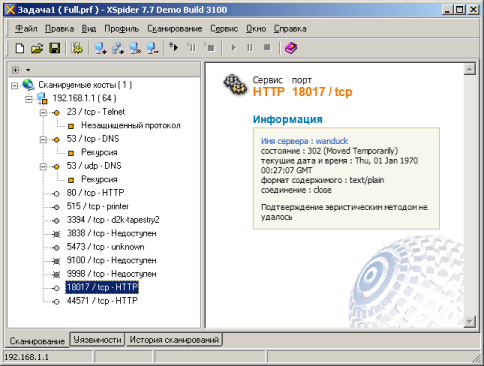
Task: Open the Профиль menu
Action: pyautogui.click(x=122, y=29)
